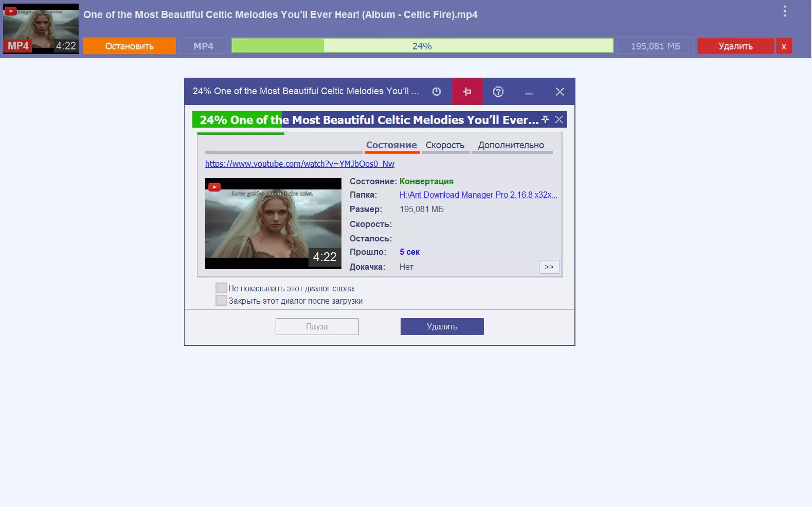This screenshot has width=812, height=507.
Task: Remove download with small red x button
Action: tap(784, 46)
